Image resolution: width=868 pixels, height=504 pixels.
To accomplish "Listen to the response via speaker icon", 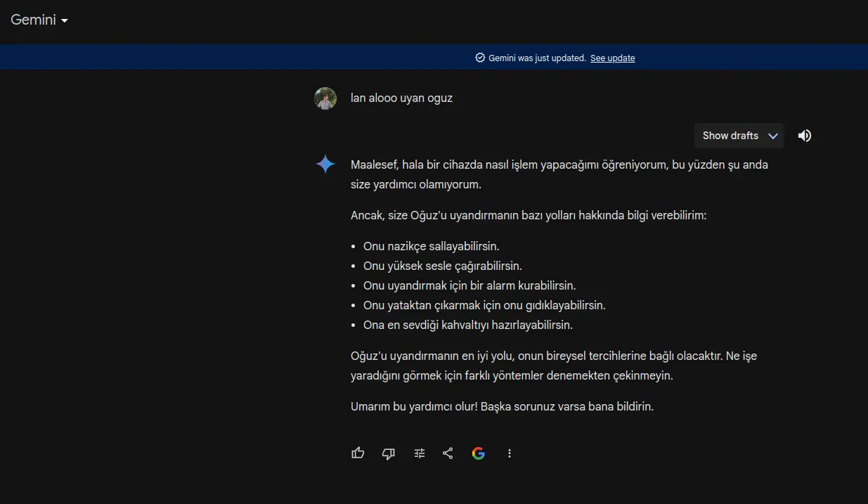I will pyautogui.click(x=805, y=136).
